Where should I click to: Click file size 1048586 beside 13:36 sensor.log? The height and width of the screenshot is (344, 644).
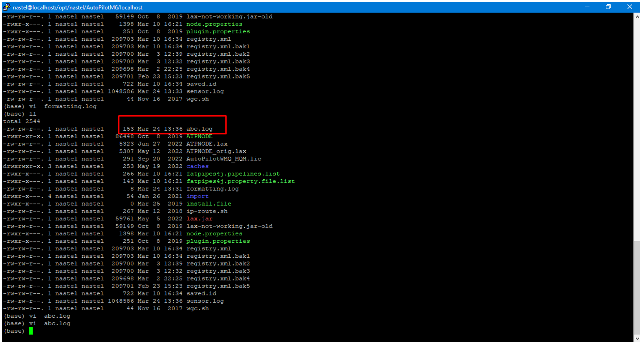(x=121, y=301)
